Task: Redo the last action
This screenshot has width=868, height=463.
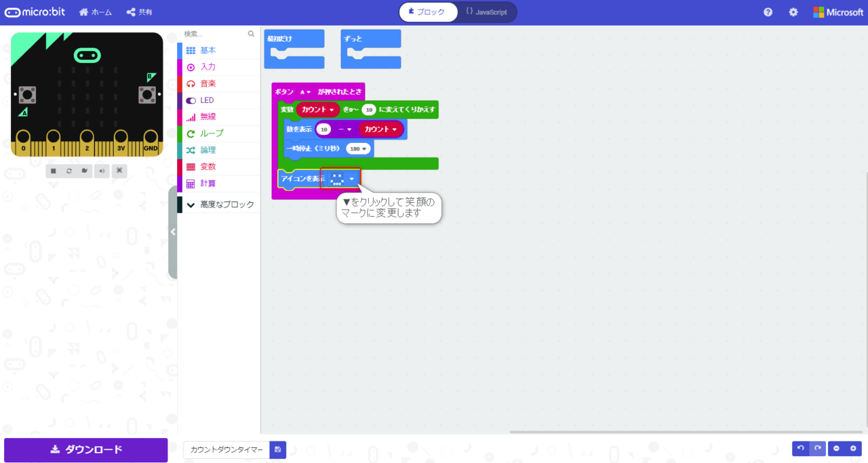Action: pos(818,449)
